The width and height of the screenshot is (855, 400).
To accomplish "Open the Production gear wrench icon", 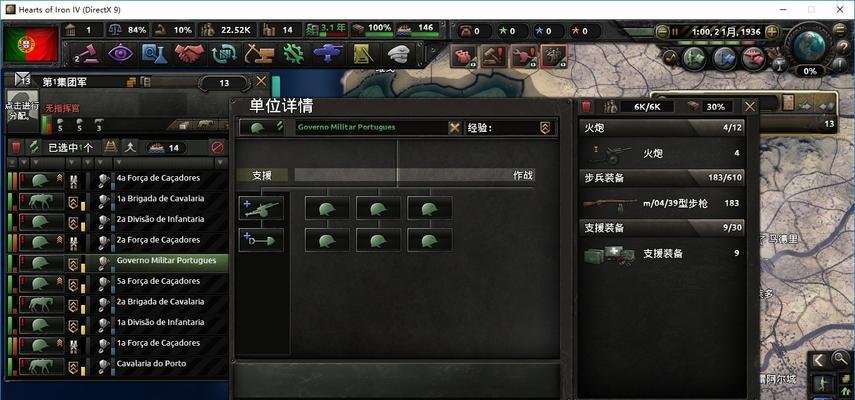I will click(293, 53).
